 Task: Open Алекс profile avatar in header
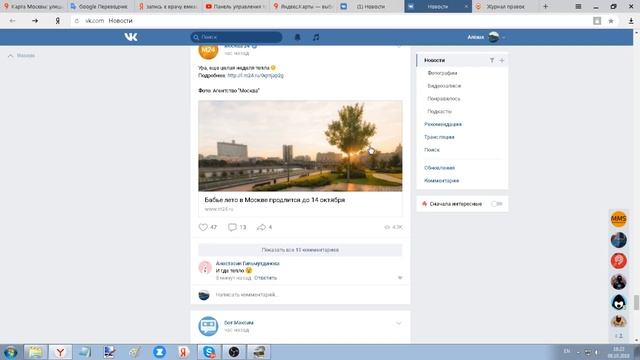click(x=493, y=37)
